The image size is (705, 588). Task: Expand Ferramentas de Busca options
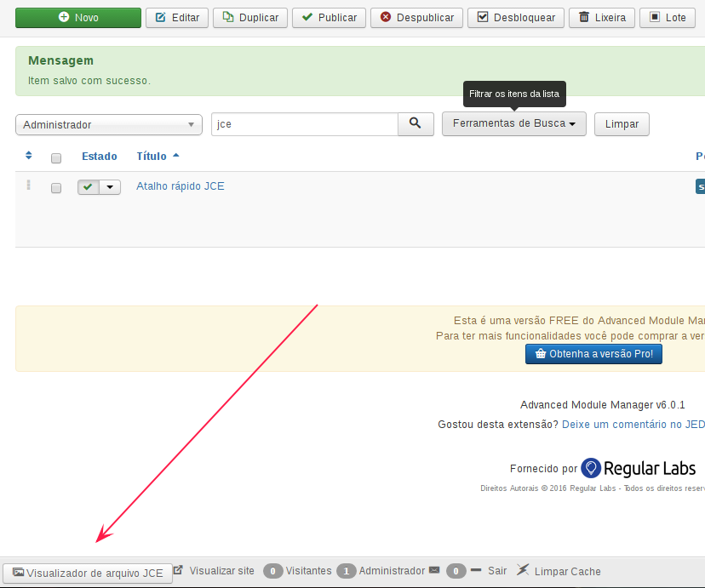tap(513, 124)
